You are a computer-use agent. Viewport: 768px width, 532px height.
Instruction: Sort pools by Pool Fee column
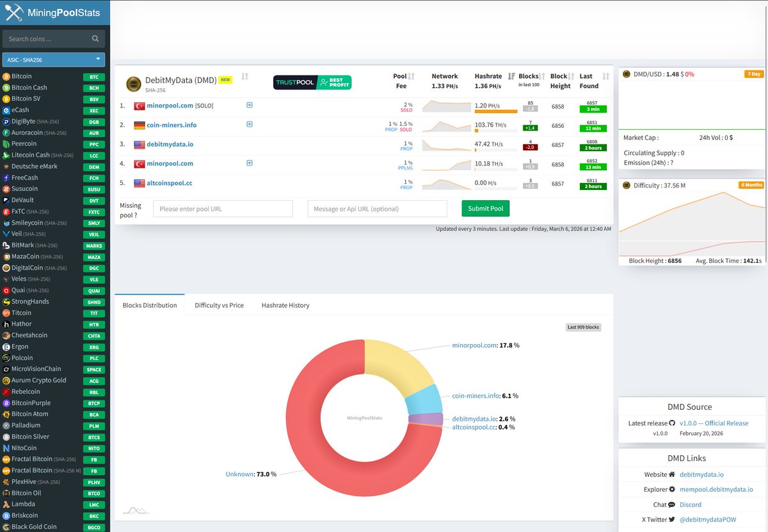tap(412, 76)
